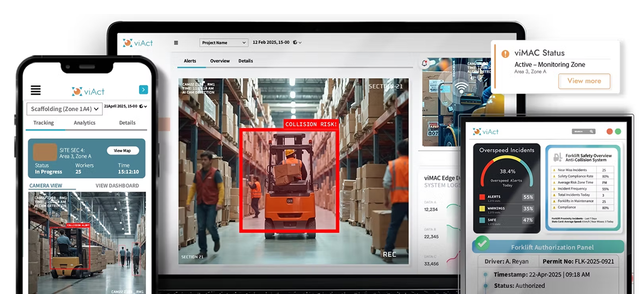This screenshot has height=294, width=644.
Task: Click the forklift icon in the Safety Overview card
Action: pyautogui.click(x=557, y=157)
